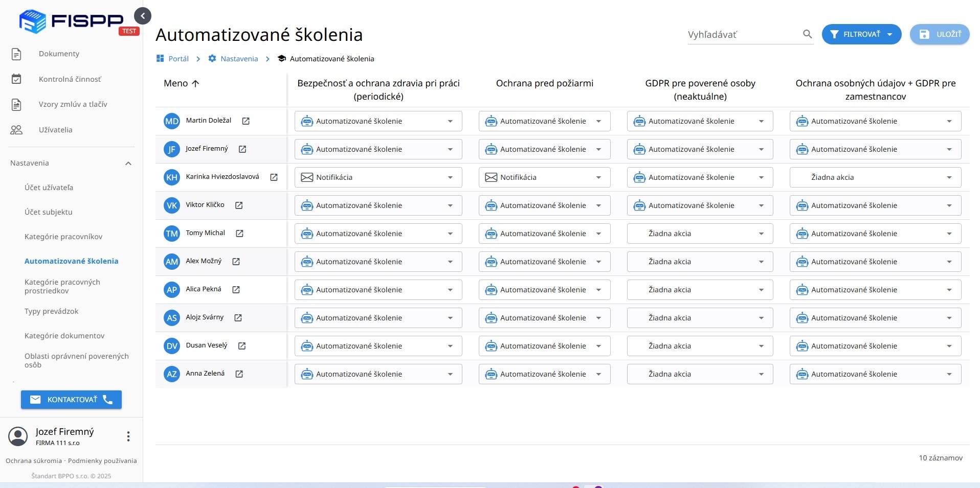Click the Portál breadcrumb icon
This screenshot has height=488, width=980.
[160, 59]
